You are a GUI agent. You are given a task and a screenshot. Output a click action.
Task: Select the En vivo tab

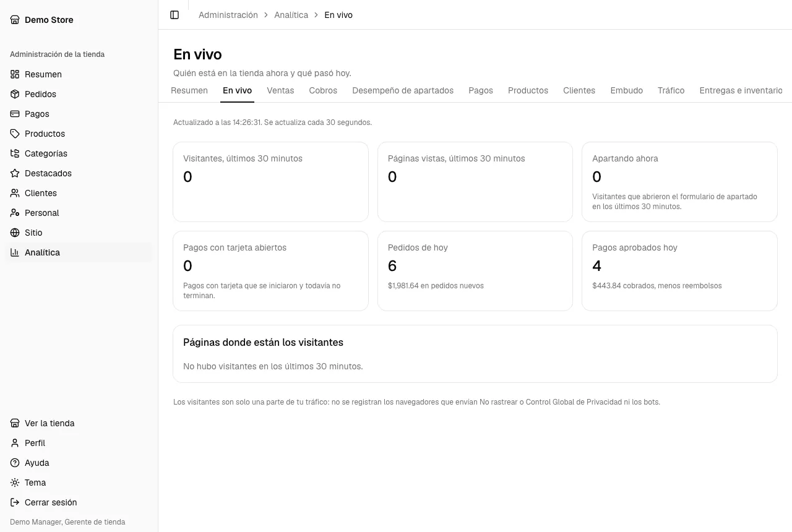238,90
